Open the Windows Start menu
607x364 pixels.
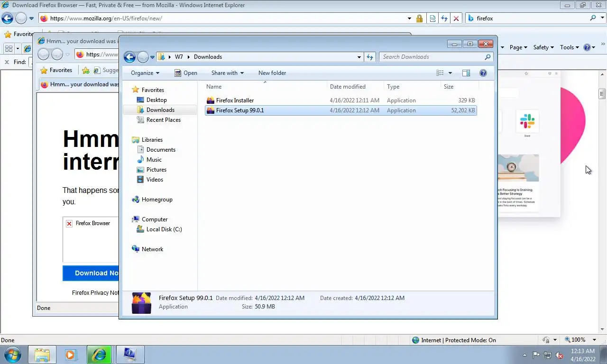[x=12, y=355]
